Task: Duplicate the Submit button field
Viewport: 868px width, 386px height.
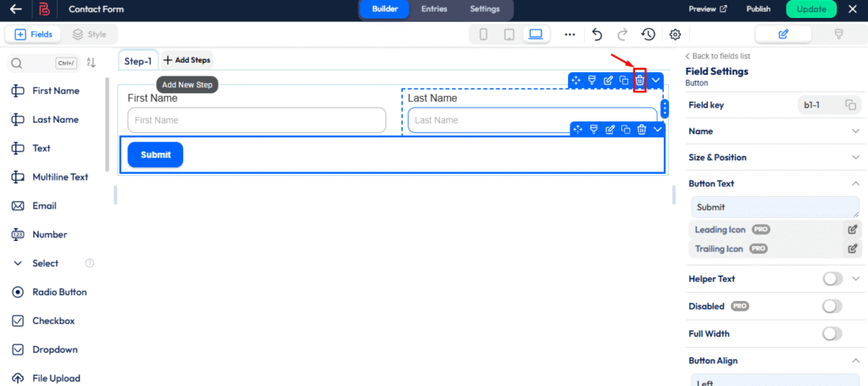Action: click(626, 129)
